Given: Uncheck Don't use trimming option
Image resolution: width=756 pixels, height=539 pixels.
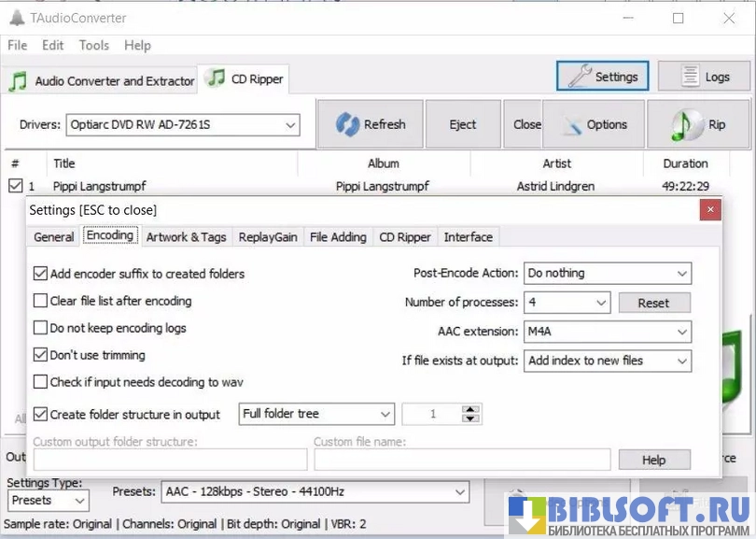Looking at the screenshot, I should point(41,355).
